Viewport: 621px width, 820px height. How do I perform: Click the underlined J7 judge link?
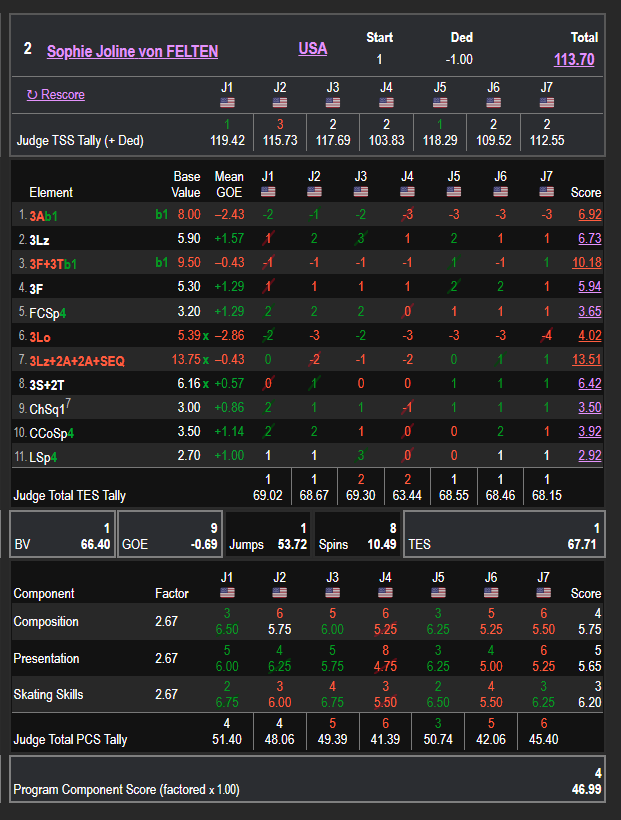point(546,88)
